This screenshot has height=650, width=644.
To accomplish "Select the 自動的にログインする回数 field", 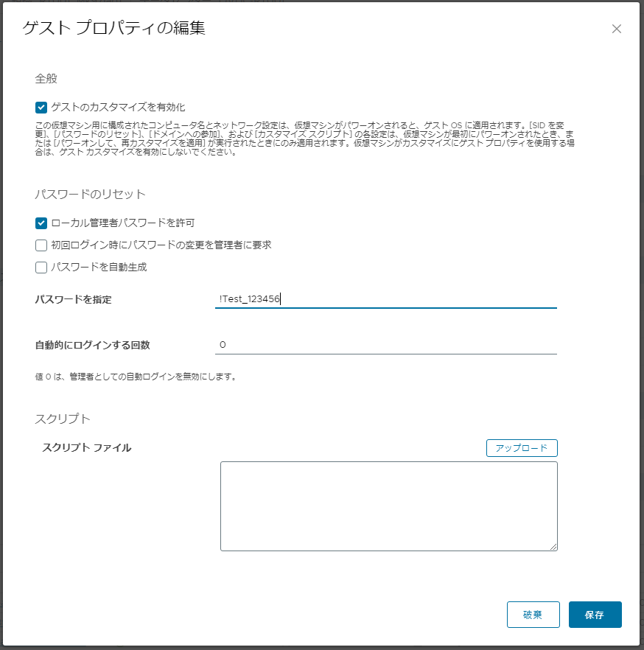I will pyautogui.click(x=386, y=345).
